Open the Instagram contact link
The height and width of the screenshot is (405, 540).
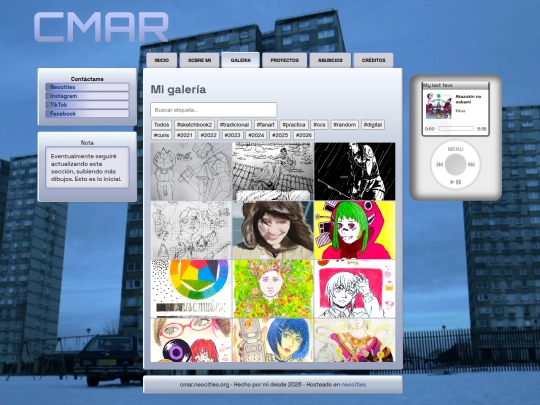tap(87, 96)
